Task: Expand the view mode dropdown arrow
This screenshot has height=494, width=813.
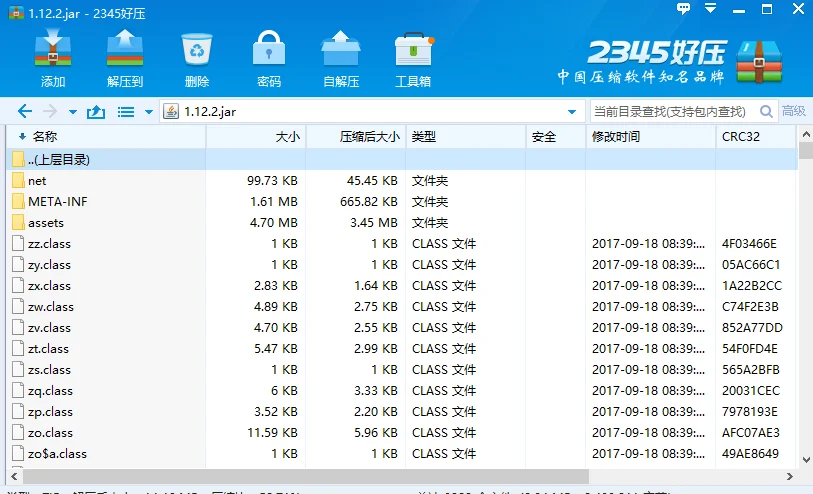Action: (x=149, y=112)
